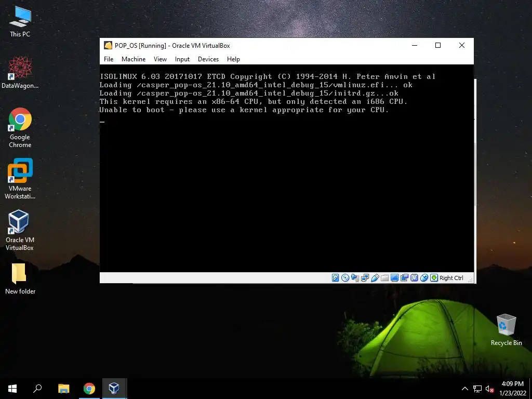This screenshot has height=399, width=532.
Task: Select the VMware Workstation desktop shortcut
Action: pyautogui.click(x=20, y=179)
